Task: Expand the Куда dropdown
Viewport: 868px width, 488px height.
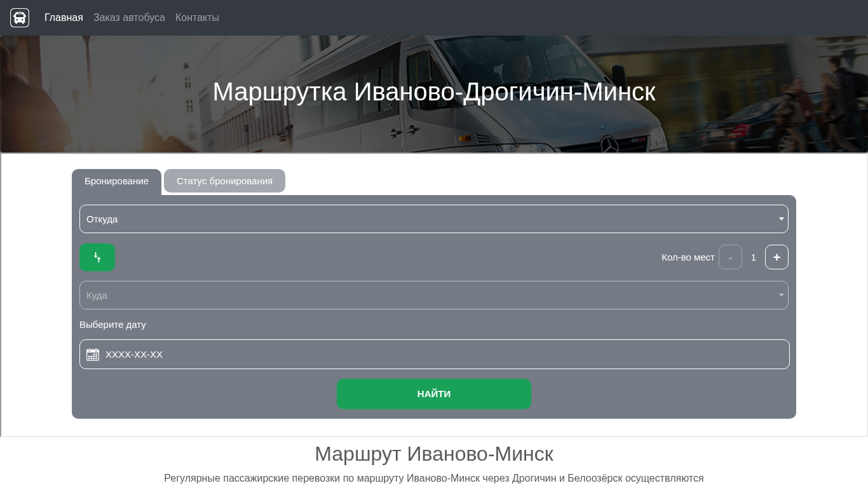Action: click(434, 295)
